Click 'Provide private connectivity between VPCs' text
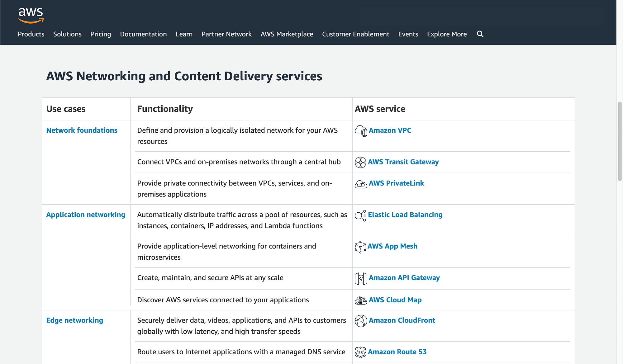This screenshot has height=364, width=623. tap(235, 189)
